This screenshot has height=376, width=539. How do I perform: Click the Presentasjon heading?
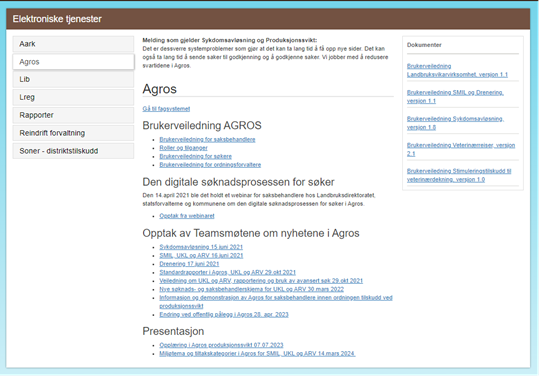173,331
